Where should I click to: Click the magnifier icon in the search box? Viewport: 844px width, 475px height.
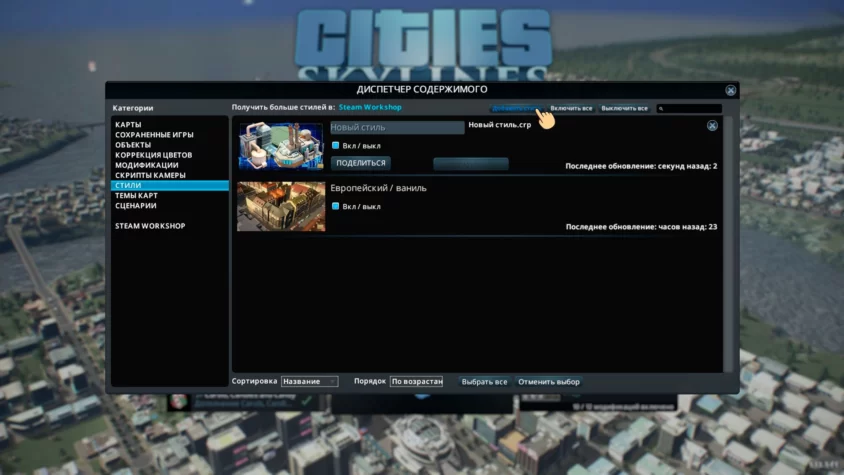(x=661, y=109)
